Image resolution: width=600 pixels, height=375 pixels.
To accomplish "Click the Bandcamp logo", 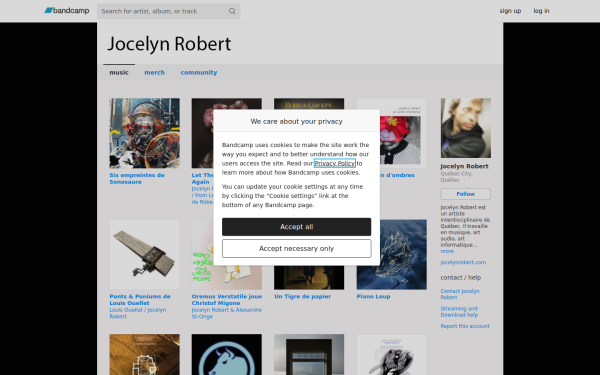I will (x=67, y=11).
